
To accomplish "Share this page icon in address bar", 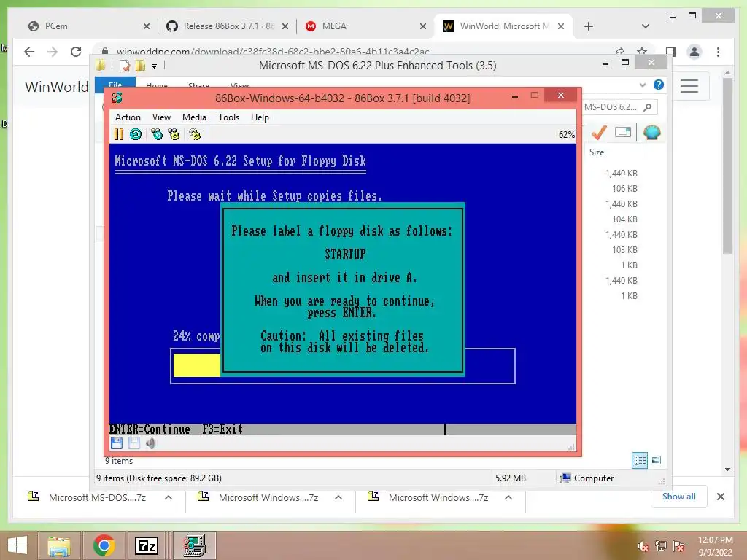I will [x=619, y=51].
